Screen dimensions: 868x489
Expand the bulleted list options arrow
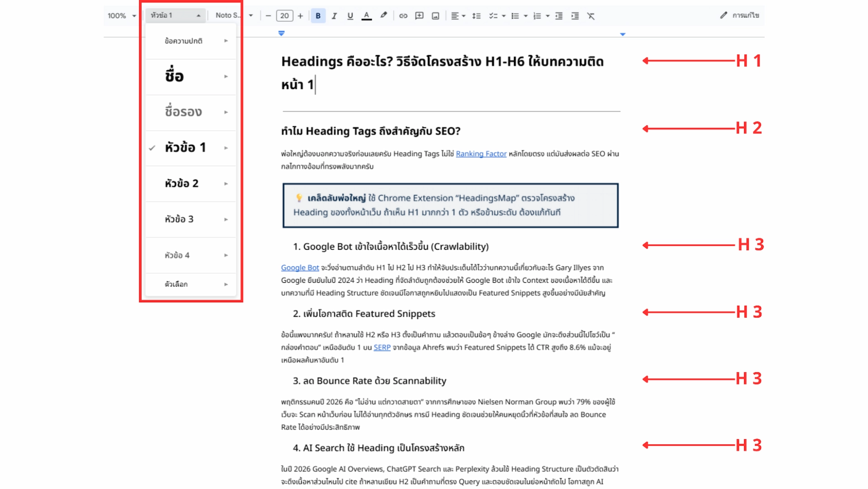pos(525,16)
